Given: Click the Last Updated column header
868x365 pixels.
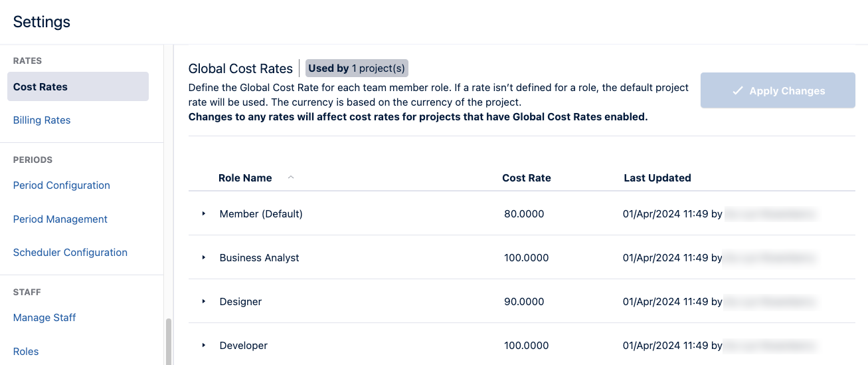Looking at the screenshot, I should pos(657,178).
